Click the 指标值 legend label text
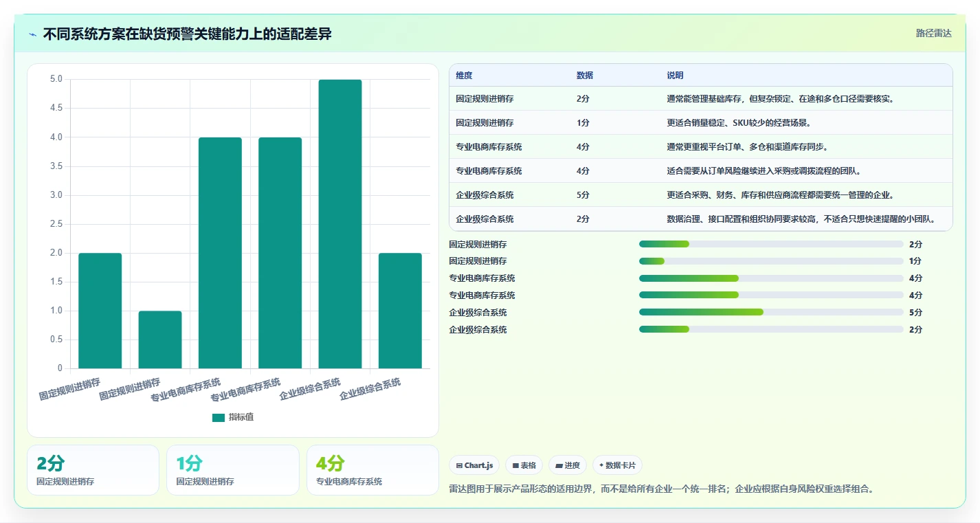 pyautogui.click(x=241, y=417)
